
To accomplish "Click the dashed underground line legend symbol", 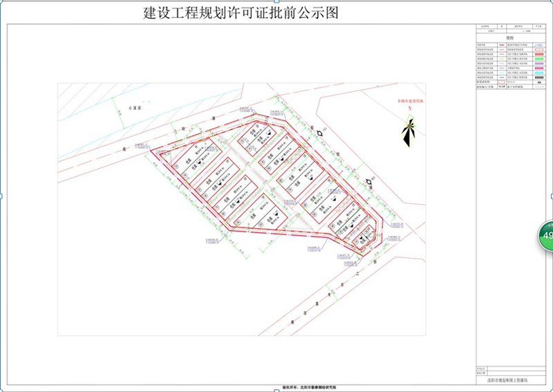I will click(x=539, y=87).
